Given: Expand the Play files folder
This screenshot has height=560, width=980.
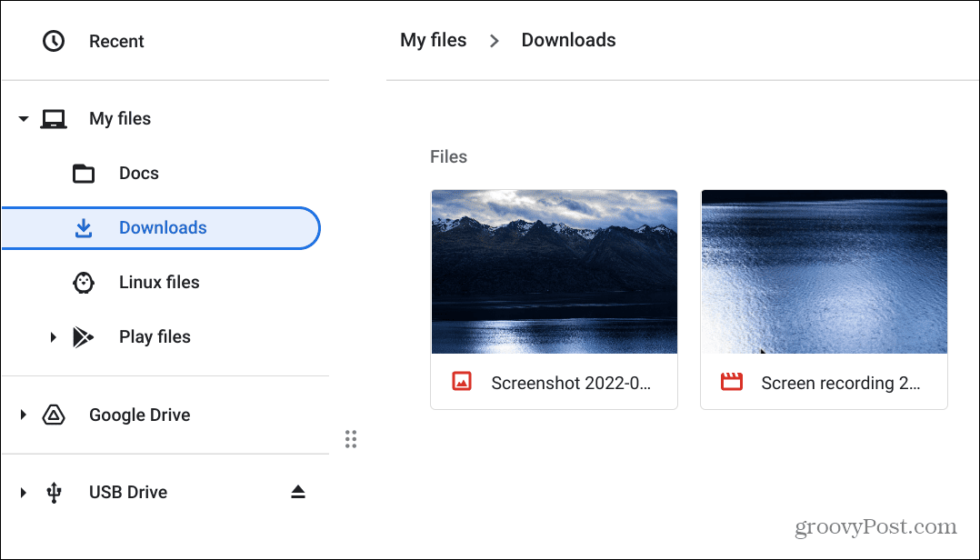Looking at the screenshot, I should [x=54, y=337].
